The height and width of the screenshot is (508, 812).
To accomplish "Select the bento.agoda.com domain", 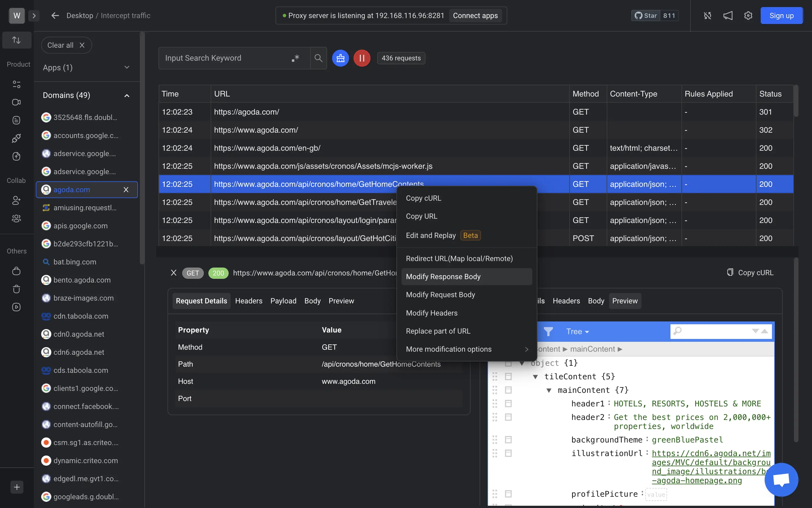I will tap(86, 280).
